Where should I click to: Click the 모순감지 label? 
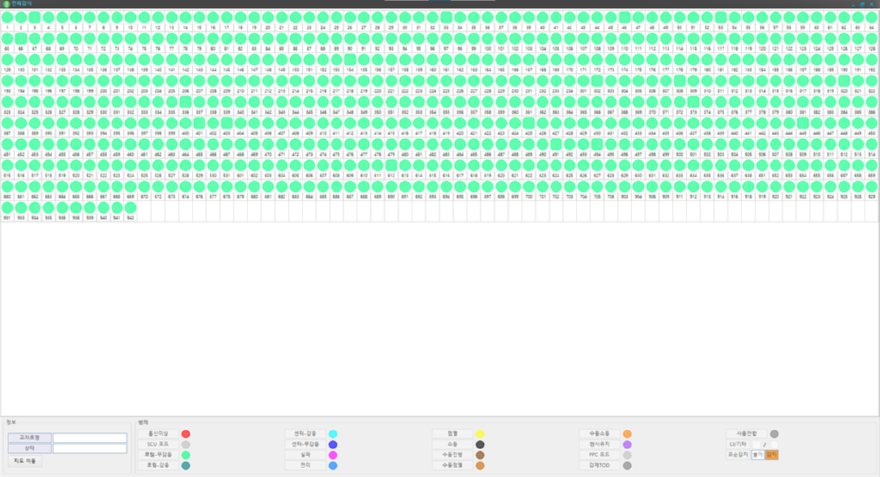[738, 455]
